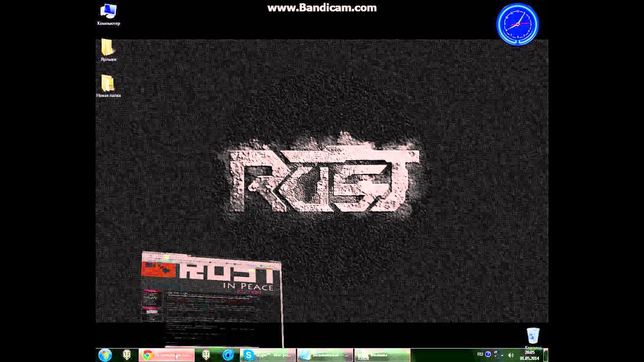The image size is (644, 362).
Task: Open the volume speaker tray icon
Action: coord(511,355)
